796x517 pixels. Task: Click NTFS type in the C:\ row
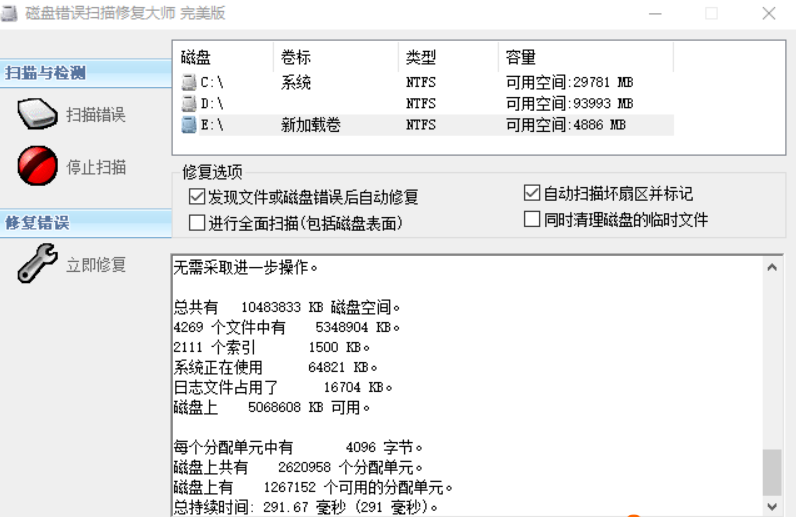pyautogui.click(x=420, y=82)
